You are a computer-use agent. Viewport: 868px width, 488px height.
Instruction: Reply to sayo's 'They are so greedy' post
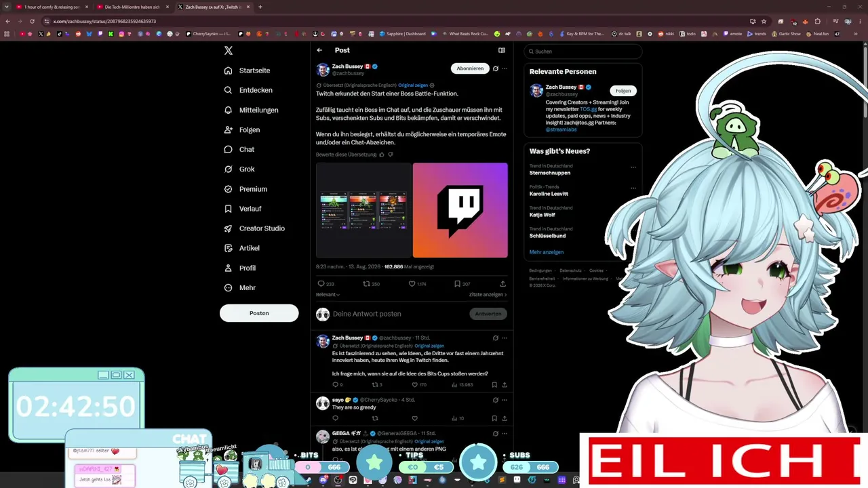coord(335,418)
